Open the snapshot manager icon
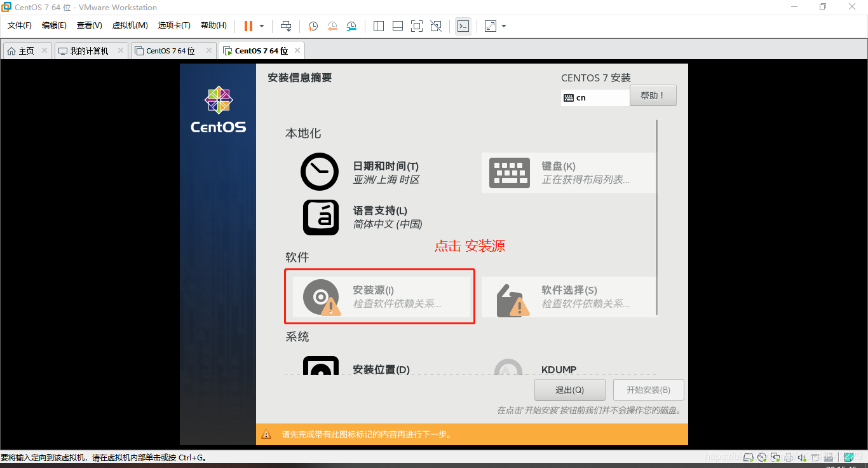This screenshot has width=868, height=468. [351, 26]
